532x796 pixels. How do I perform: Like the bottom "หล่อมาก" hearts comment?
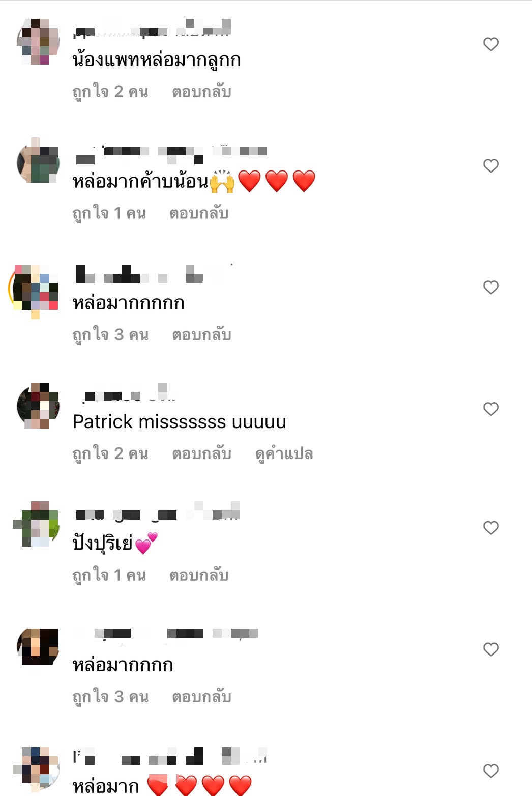(491, 771)
